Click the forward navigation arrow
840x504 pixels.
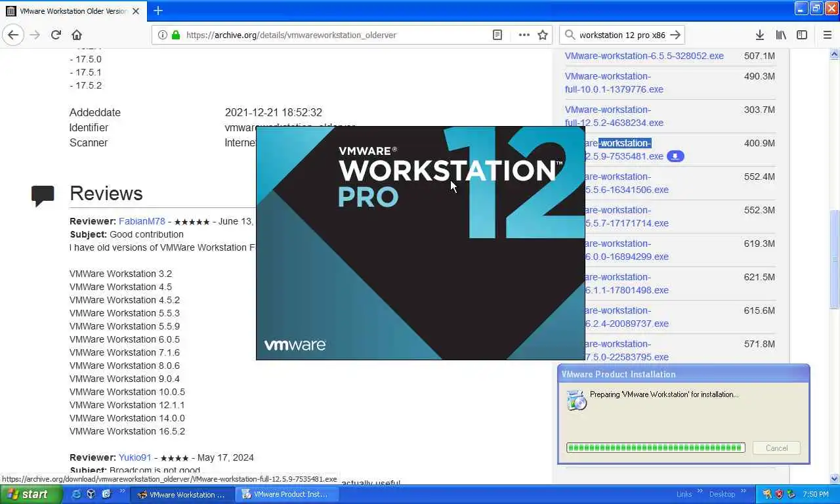[35, 35]
